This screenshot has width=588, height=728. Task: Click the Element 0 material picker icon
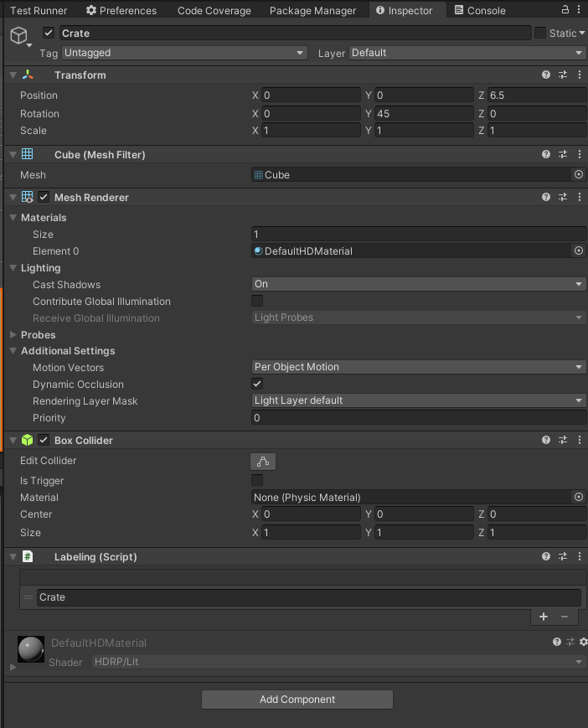(x=579, y=250)
